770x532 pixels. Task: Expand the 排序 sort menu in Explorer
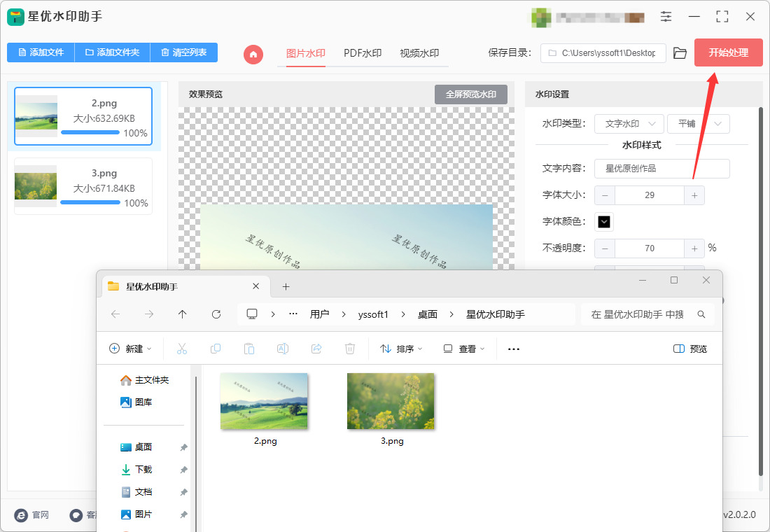pos(400,349)
